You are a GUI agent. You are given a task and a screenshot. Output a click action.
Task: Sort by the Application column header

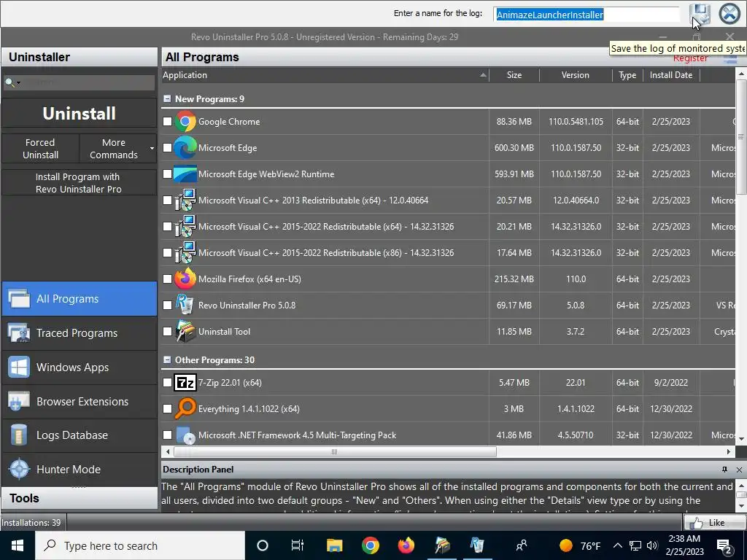tap(325, 75)
